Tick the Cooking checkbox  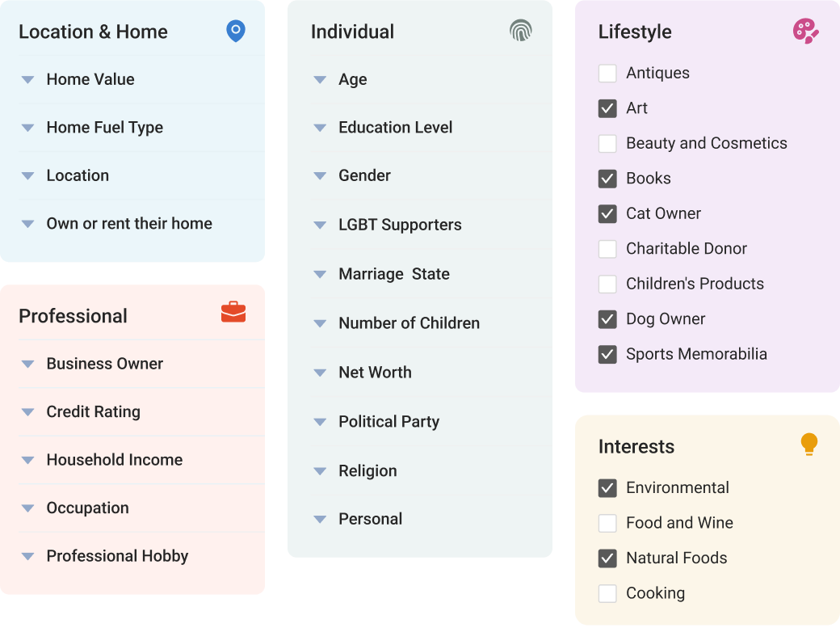607,594
